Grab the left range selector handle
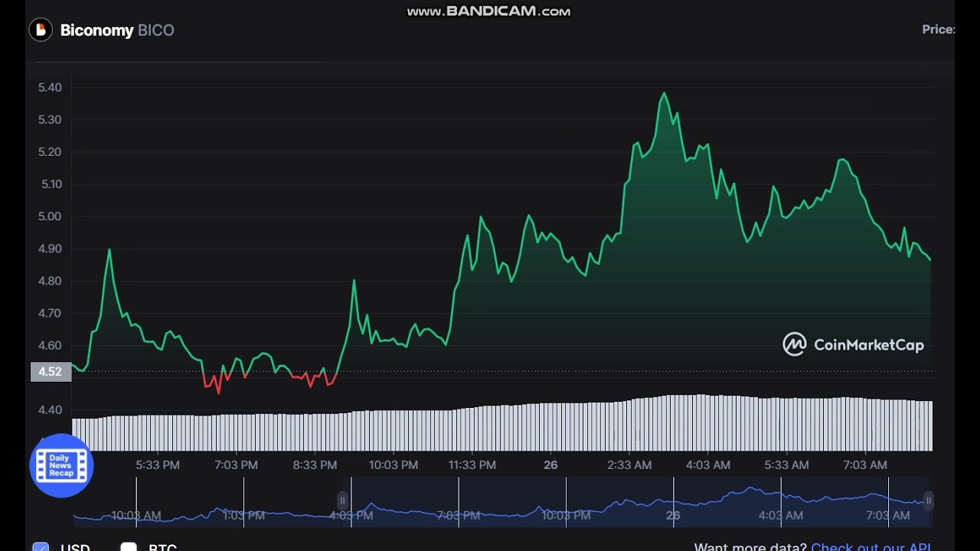 [342, 500]
